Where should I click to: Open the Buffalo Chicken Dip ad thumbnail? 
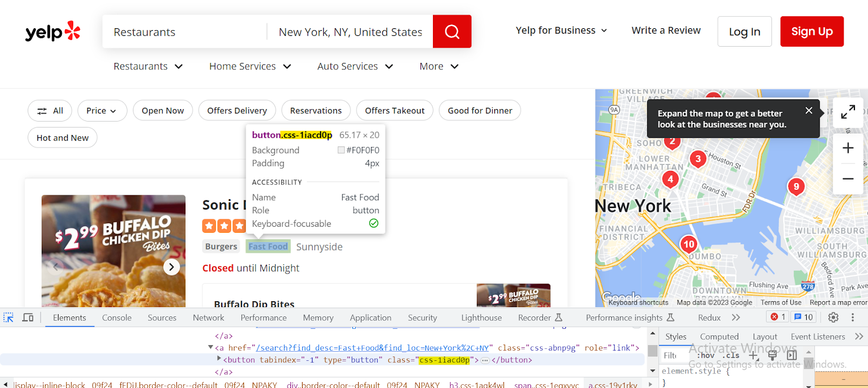[x=513, y=296]
